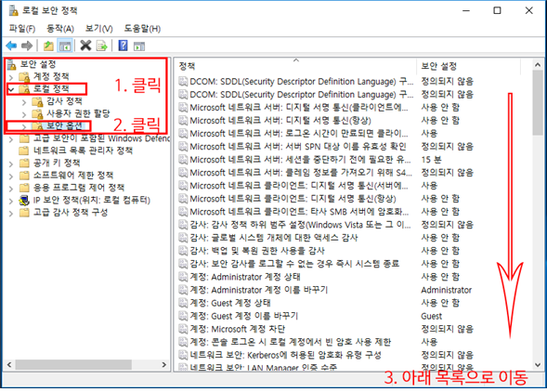Select 네트워크 보안: Kerberos에 허용된 암호화 유형 구성
Viewport: 547px width, 392px height.
pos(286,356)
